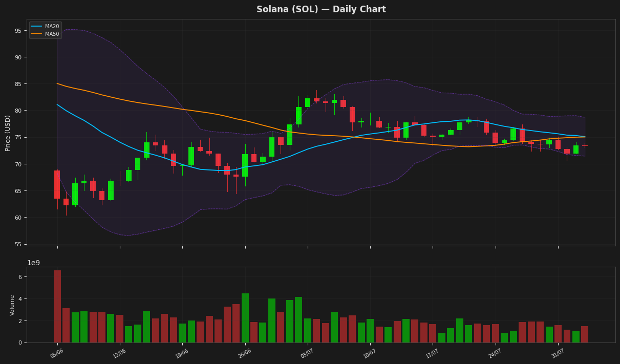620x364 pixels.
Task: Click price axis tick label 75
Action: point(18,138)
